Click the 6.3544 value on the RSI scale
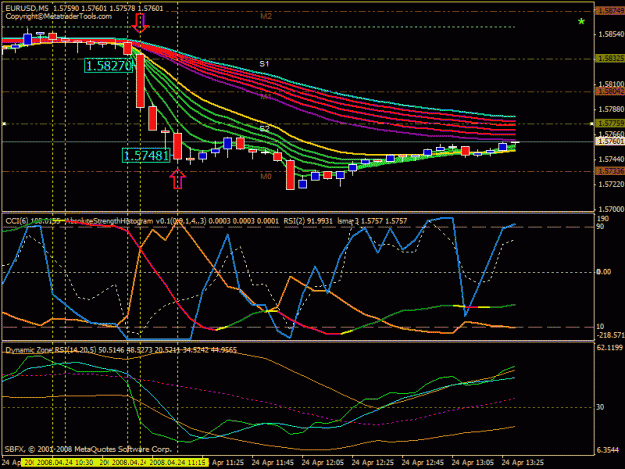This screenshot has height=469, width=625. click(x=608, y=450)
